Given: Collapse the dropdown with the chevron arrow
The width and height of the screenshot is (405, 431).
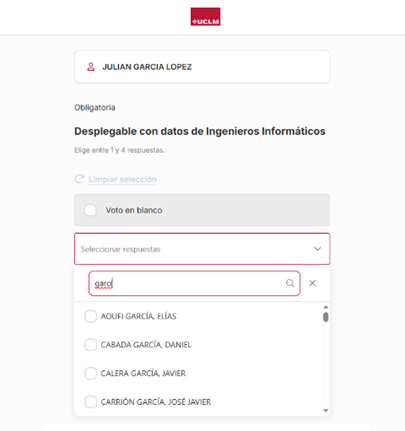Looking at the screenshot, I should pyautogui.click(x=317, y=249).
